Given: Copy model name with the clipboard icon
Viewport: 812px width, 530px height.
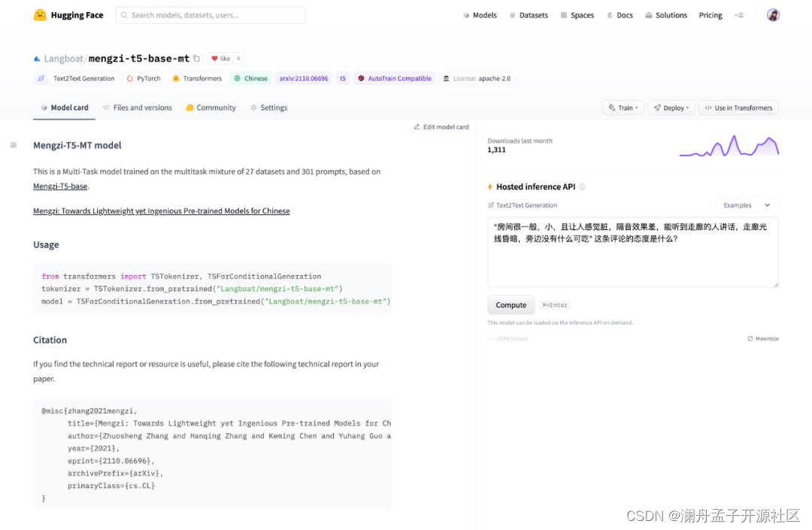Looking at the screenshot, I should point(197,59).
